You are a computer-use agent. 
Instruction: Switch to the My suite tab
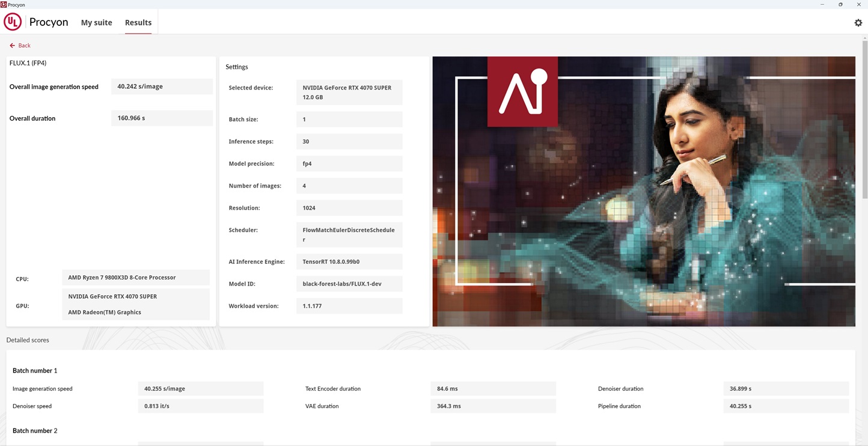tap(96, 23)
